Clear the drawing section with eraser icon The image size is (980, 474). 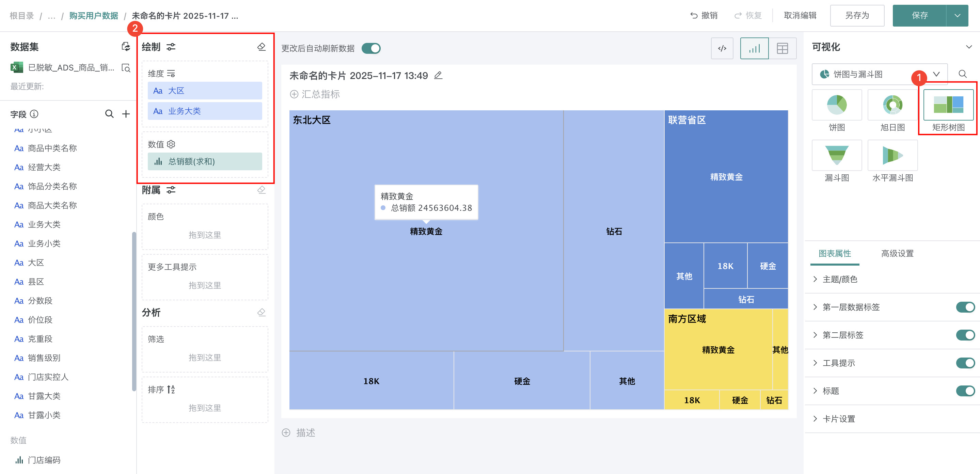tap(262, 46)
